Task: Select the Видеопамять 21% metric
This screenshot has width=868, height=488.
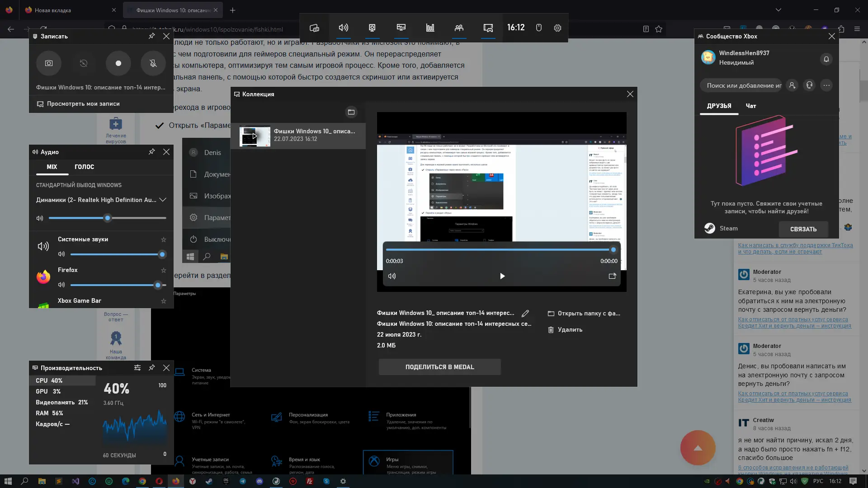Action: 62,402
